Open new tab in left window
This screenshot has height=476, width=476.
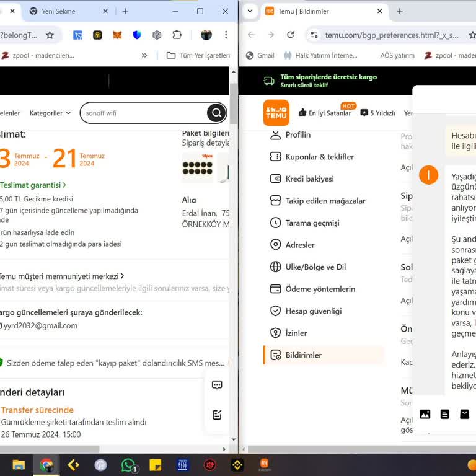pos(125,11)
